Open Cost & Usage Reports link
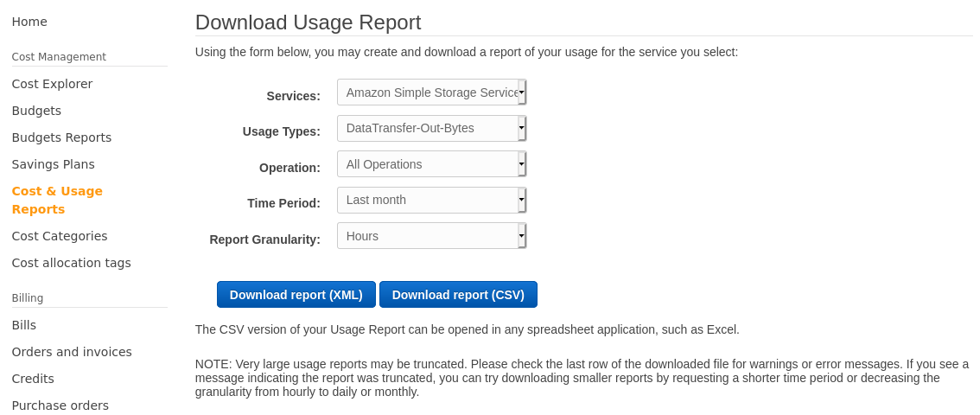Viewport: 980px width, 415px height. [57, 200]
